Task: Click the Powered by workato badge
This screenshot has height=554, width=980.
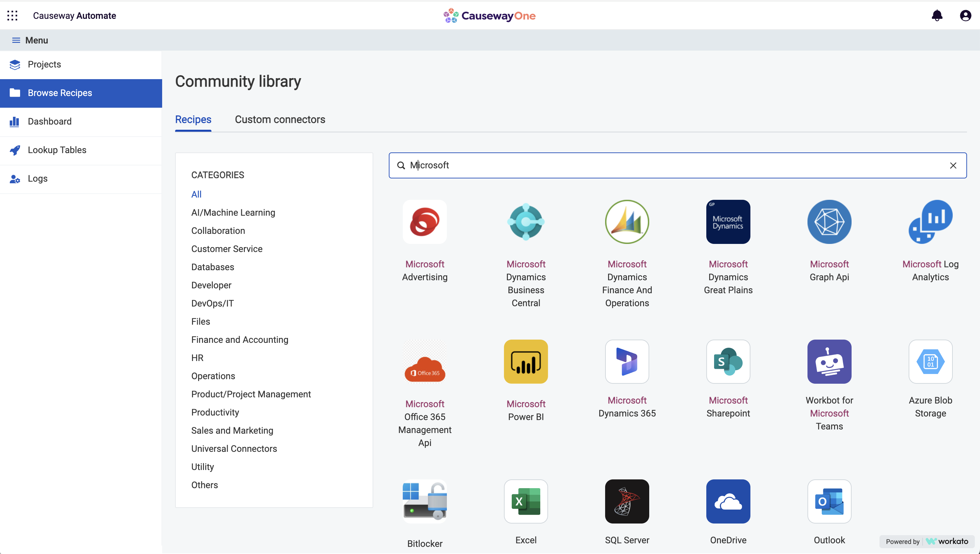Action: click(927, 541)
